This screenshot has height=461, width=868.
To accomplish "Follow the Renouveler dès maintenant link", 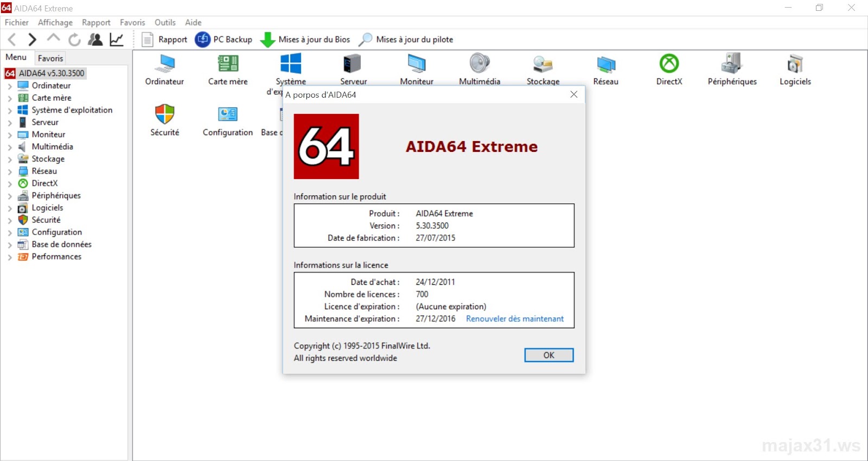I will click(x=515, y=319).
